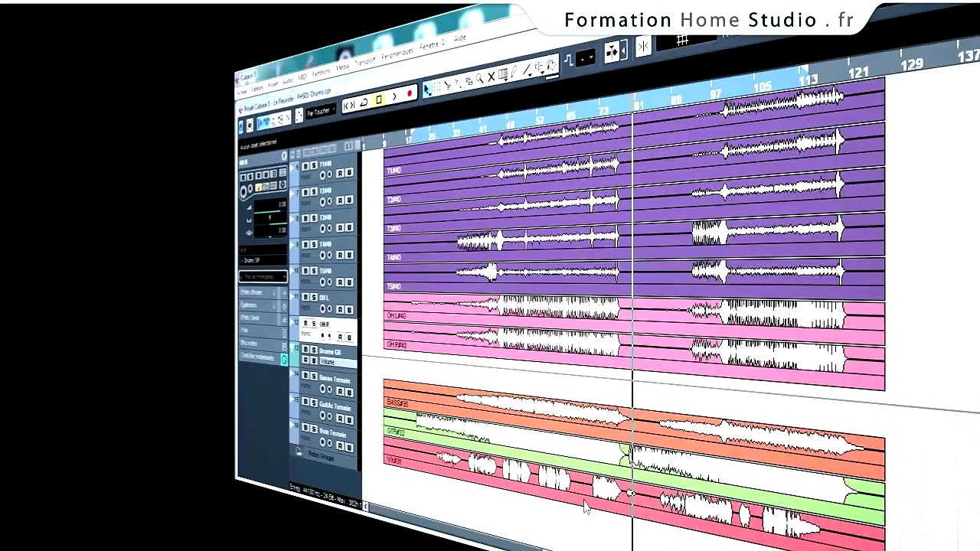
Task: Open the Transport menu
Action: (x=365, y=61)
